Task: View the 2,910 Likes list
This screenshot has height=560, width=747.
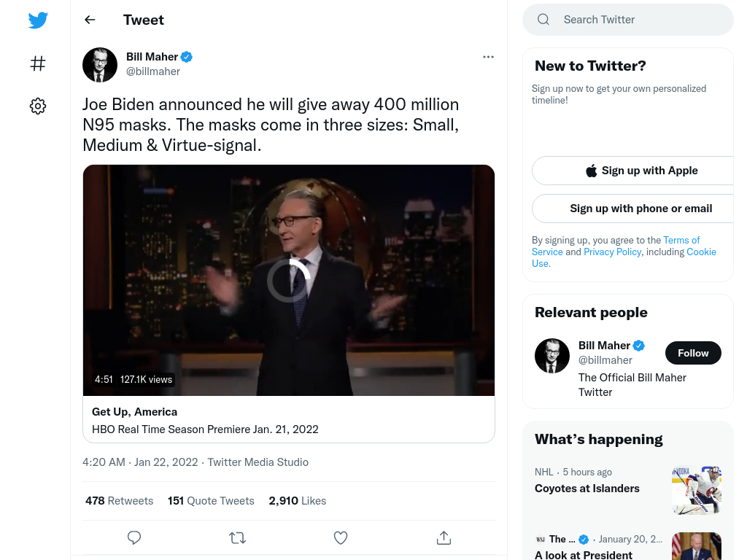Action: pyautogui.click(x=298, y=500)
